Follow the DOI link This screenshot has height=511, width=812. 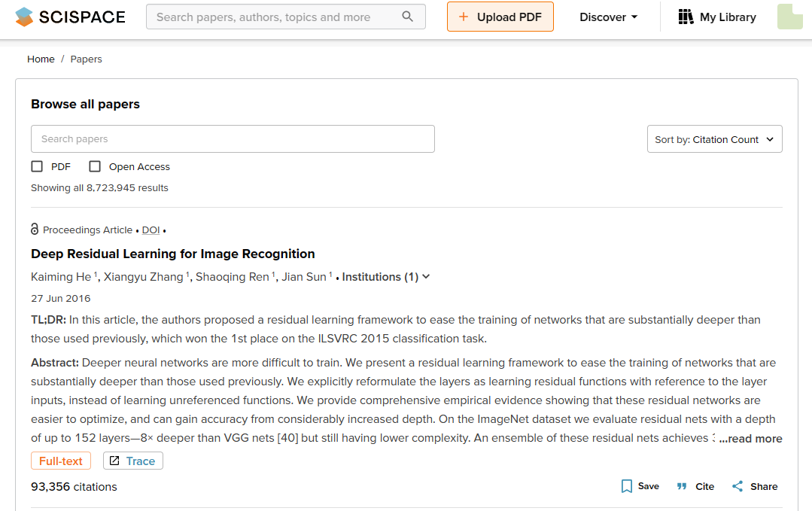pos(151,230)
